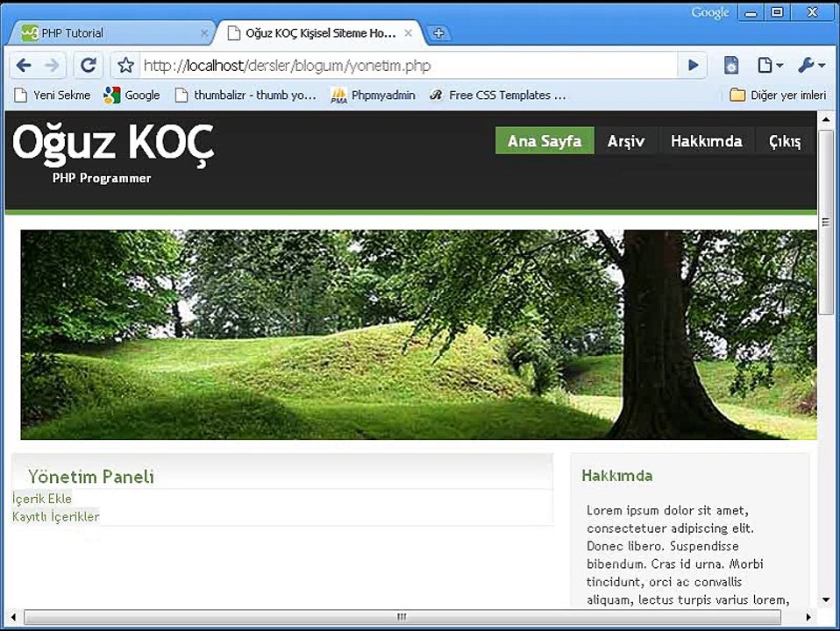
Task: Click the Go arrow beside the address bar
Action: 693,66
